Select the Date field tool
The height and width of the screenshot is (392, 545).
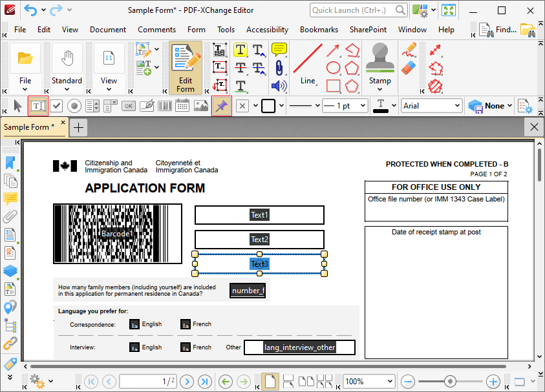[182, 106]
